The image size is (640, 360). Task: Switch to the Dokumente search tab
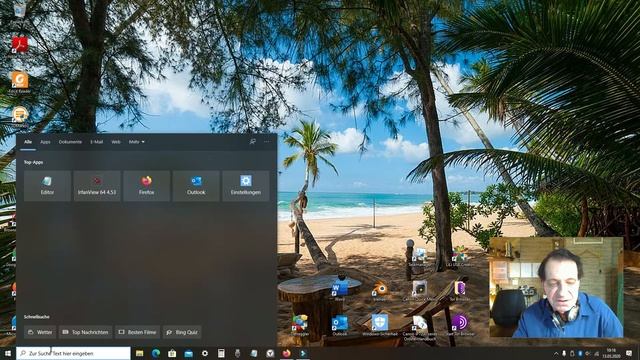70,142
